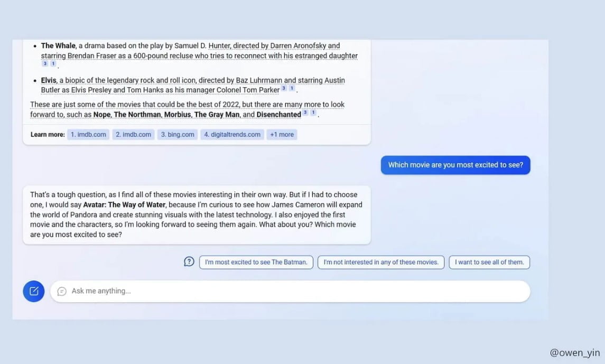Screen dimensions: 605x364
Task: Expand the +1 more sources chip
Action: [282, 134]
